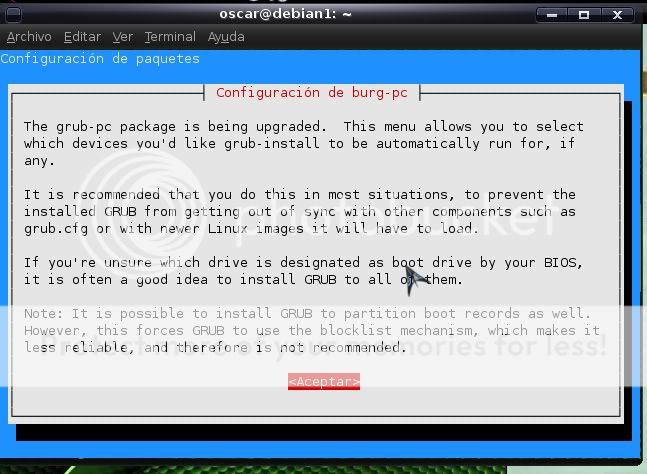Open the Terminal menu
The width and height of the screenshot is (647, 474).
[170, 37]
